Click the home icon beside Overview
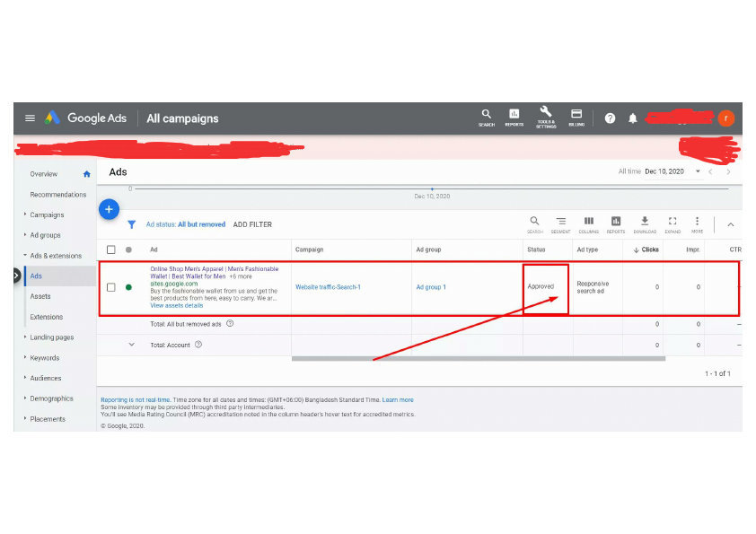The height and width of the screenshot is (534, 756). point(86,174)
